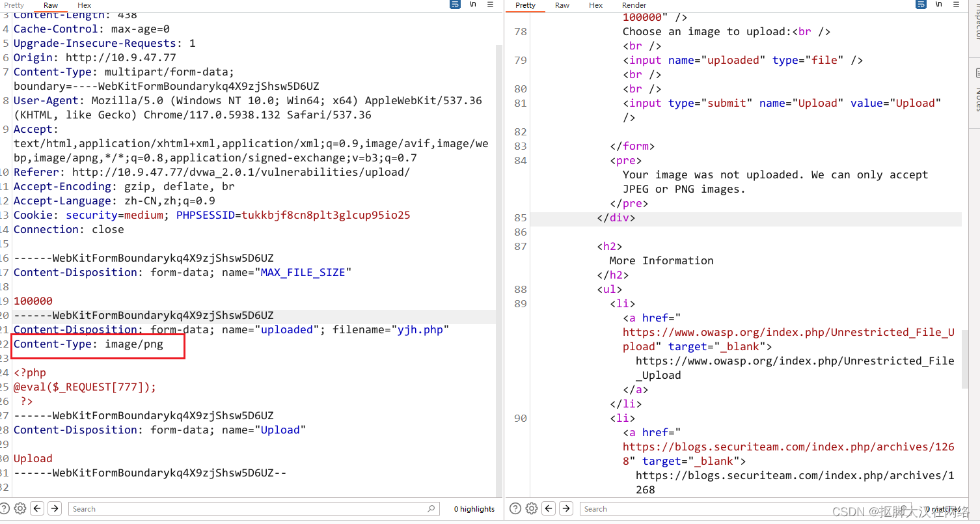The height and width of the screenshot is (524, 980).
Task: Switch request view to Hex tab
Action: 85,5
